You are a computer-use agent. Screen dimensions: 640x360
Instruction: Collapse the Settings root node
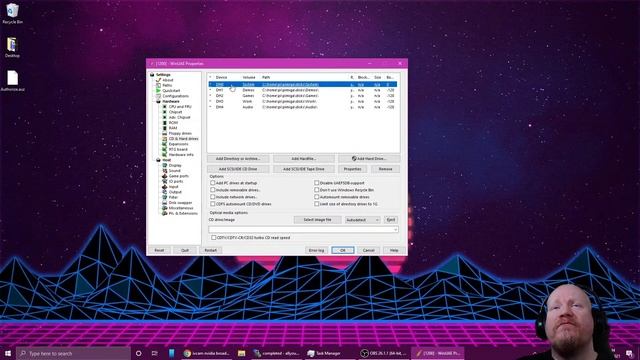[x=152, y=75]
